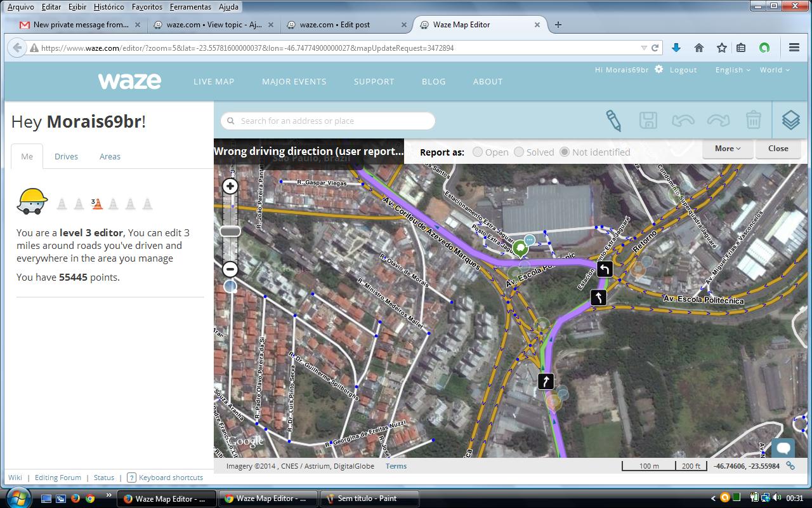Select Not identified radio option
Screen dimensions: 812x508
[564, 152]
